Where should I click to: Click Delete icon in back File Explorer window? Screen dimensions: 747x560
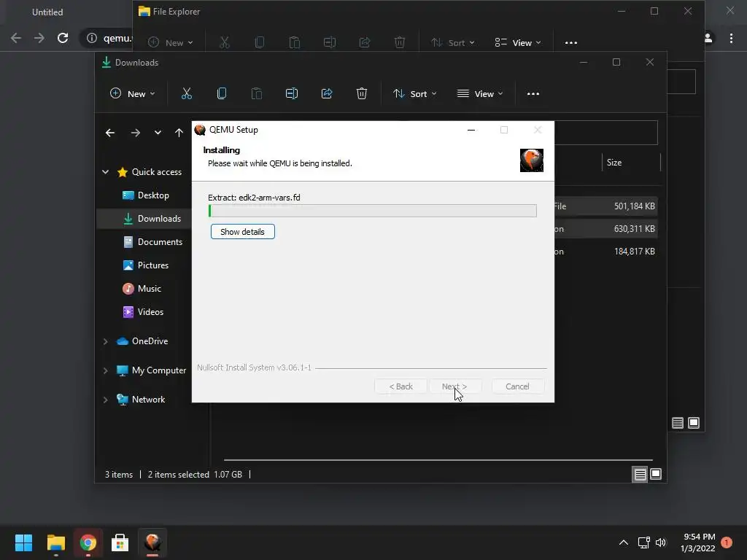(400, 43)
